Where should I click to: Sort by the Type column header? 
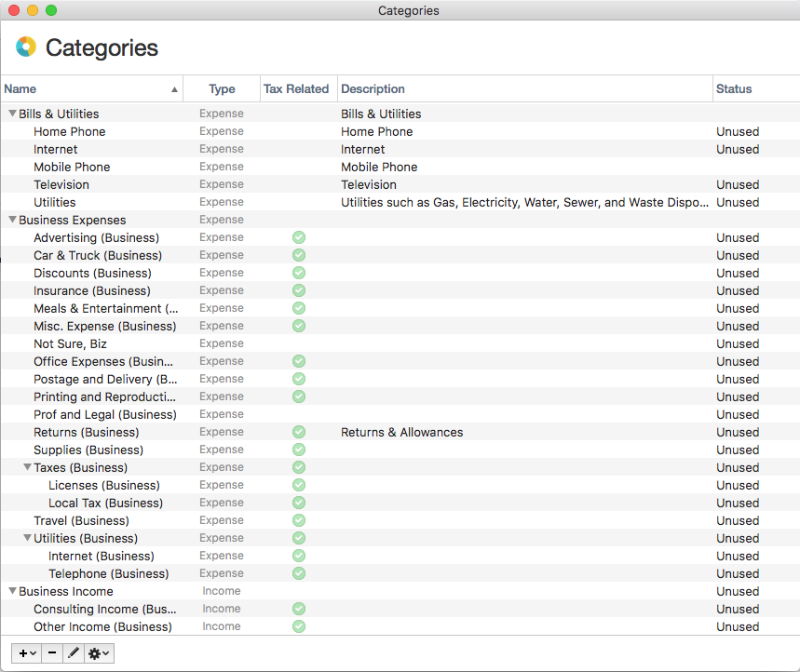[222, 89]
